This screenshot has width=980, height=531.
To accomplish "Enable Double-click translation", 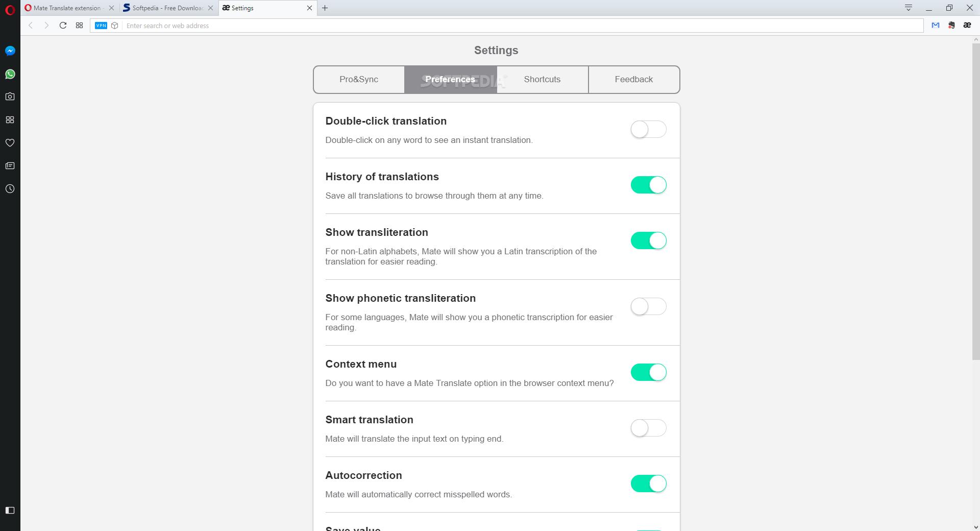I will pyautogui.click(x=648, y=129).
